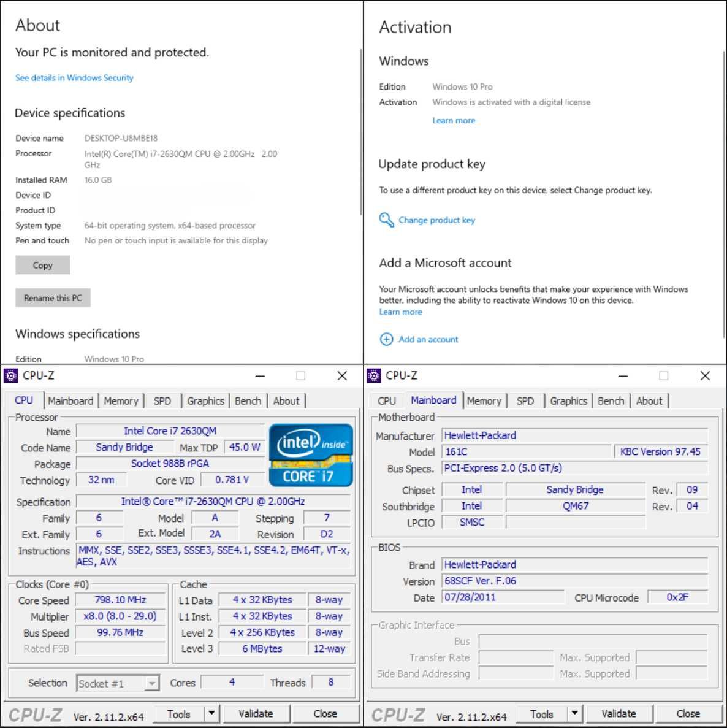Switch to the Mainboard tab in the Processor CPU-Z window
Image resolution: width=727 pixels, height=728 pixels.
[x=70, y=400]
